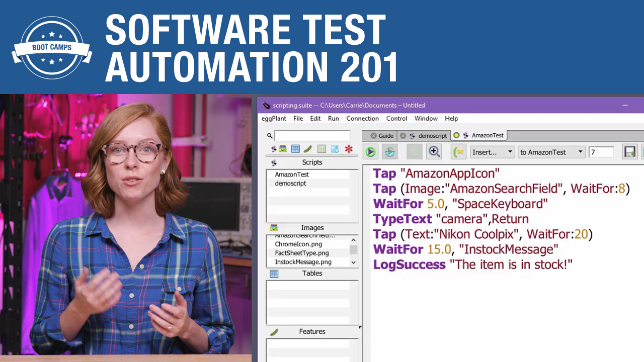Click the pickle icon beside Features header
The height and width of the screenshot is (362, 644).
(x=274, y=332)
